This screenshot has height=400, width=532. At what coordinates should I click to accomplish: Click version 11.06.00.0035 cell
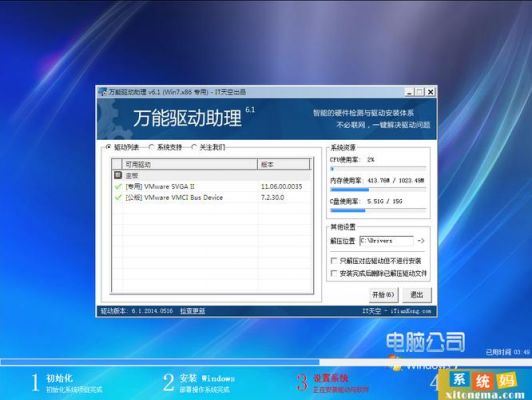click(x=281, y=187)
